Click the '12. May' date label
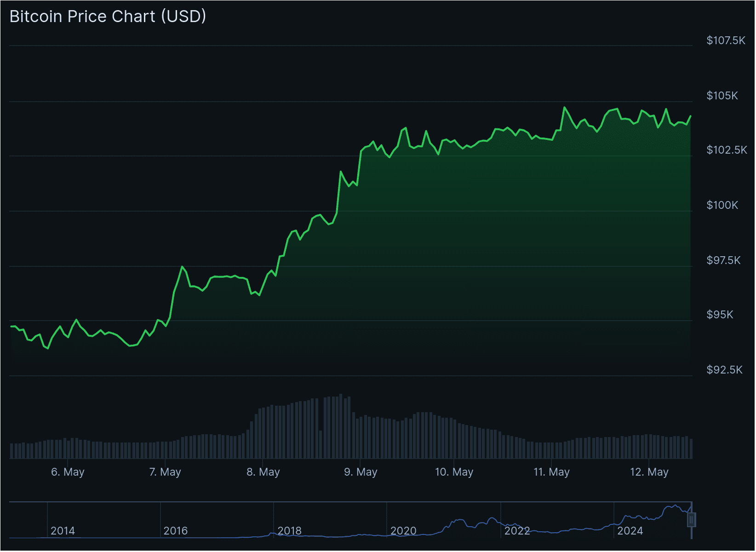This screenshot has height=552, width=756. click(x=649, y=472)
